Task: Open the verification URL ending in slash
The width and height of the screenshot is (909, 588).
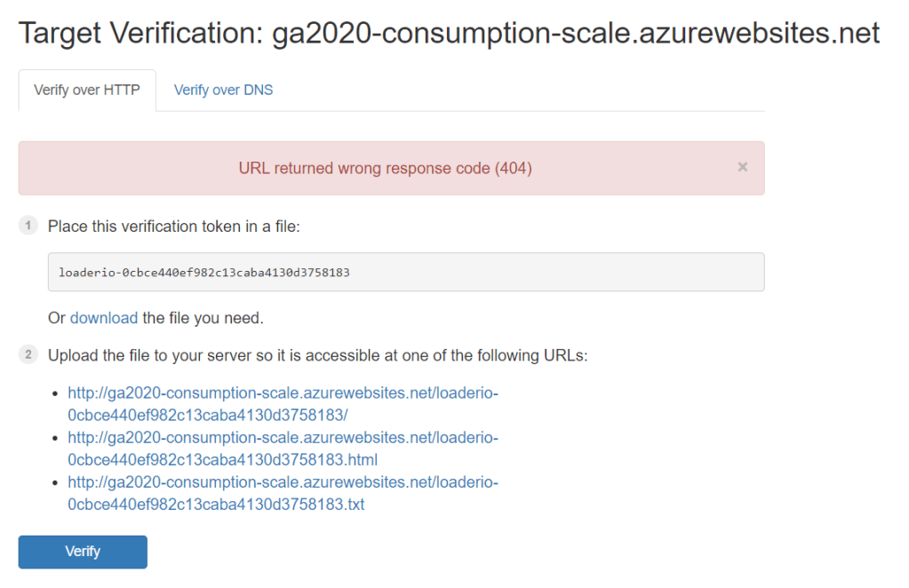Action: pyautogui.click(x=283, y=403)
